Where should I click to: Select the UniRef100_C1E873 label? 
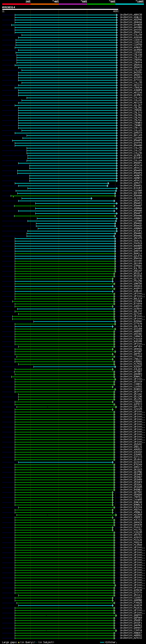coord(131,40)
